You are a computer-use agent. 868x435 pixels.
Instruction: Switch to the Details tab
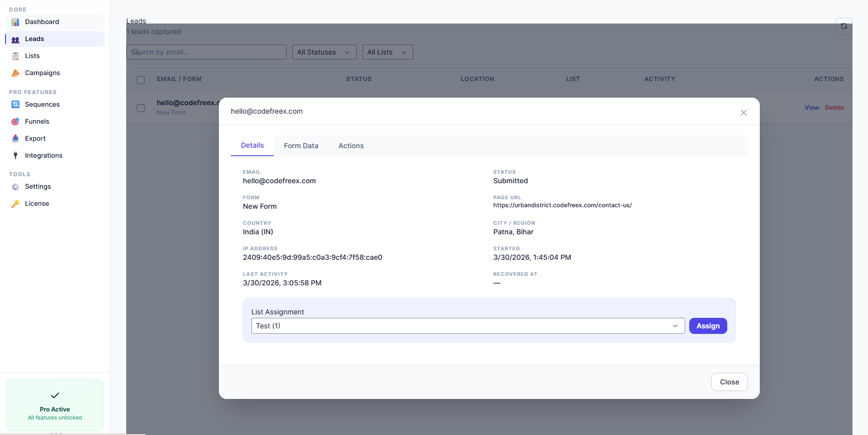(252, 145)
